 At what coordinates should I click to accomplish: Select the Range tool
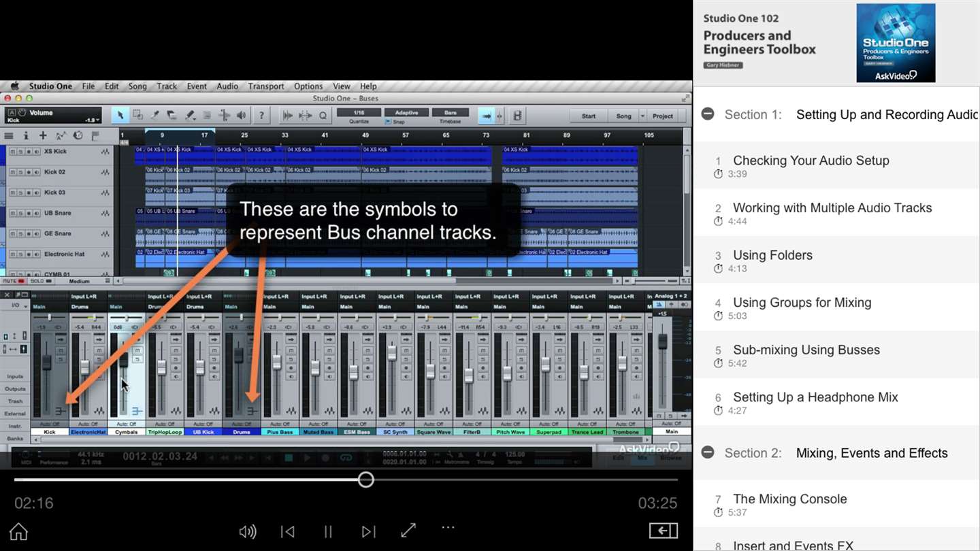[137, 116]
